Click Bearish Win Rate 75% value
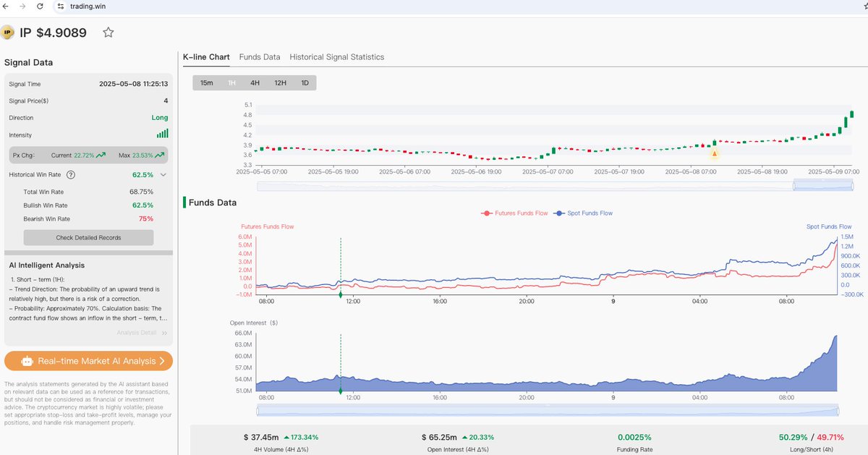 [145, 218]
